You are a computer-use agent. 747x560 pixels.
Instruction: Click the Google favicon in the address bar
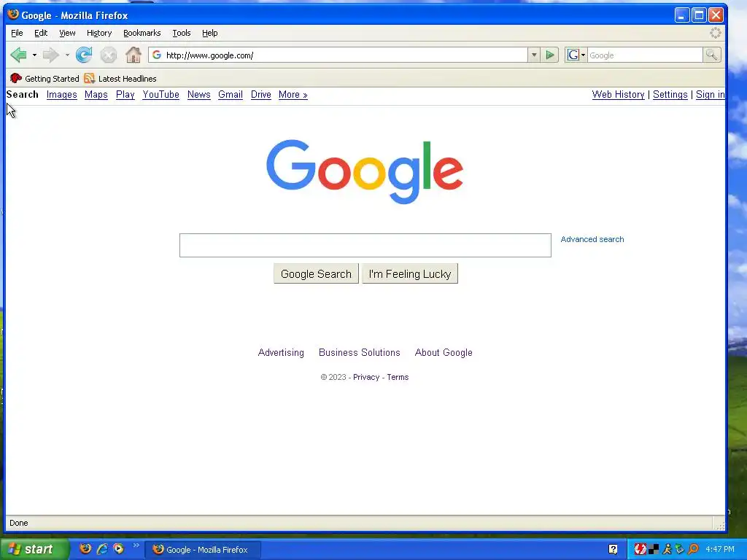pyautogui.click(x=157, y=55)
